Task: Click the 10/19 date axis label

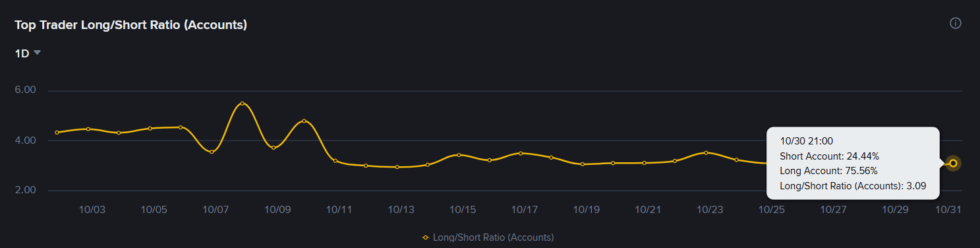Action: 587,209
